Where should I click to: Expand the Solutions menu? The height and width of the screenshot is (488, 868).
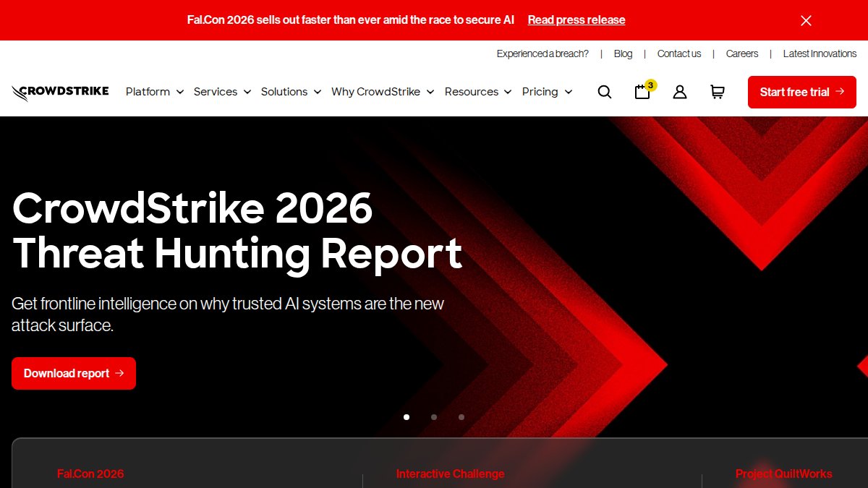click(x=291, y=92)
